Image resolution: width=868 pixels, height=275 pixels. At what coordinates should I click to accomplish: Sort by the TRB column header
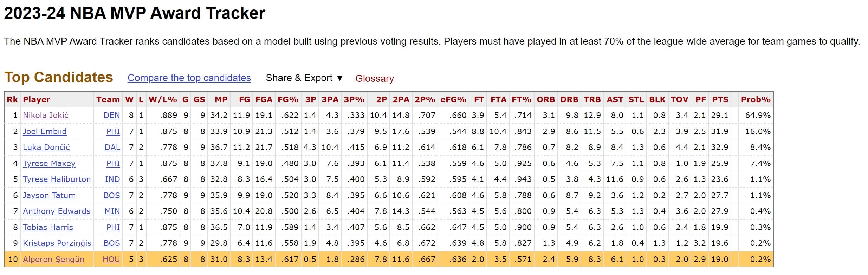[592, 99]
